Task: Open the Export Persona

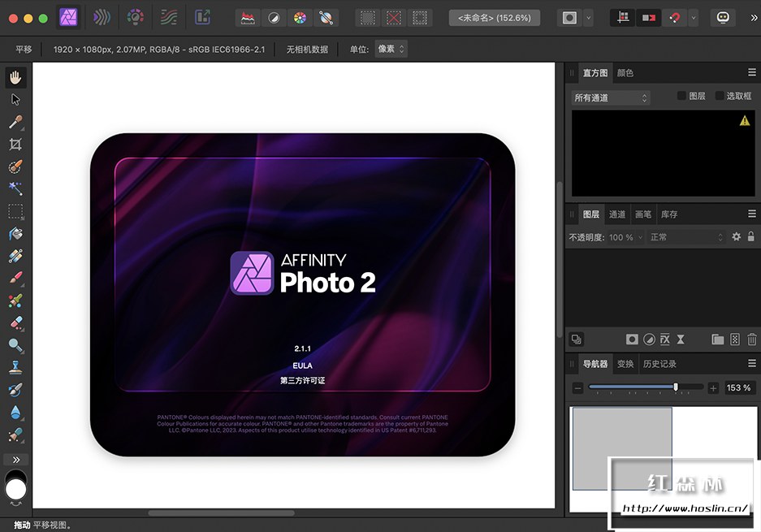Action: point(202,18)
